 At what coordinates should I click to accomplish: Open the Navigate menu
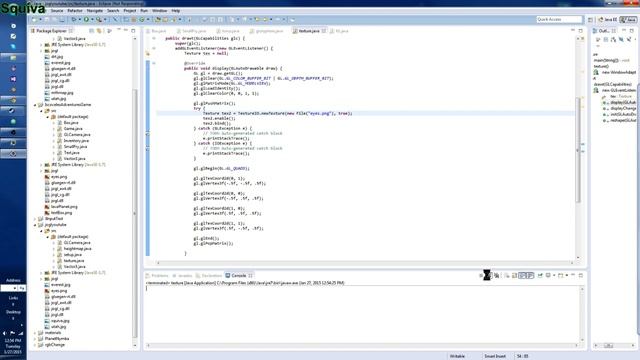95,11
